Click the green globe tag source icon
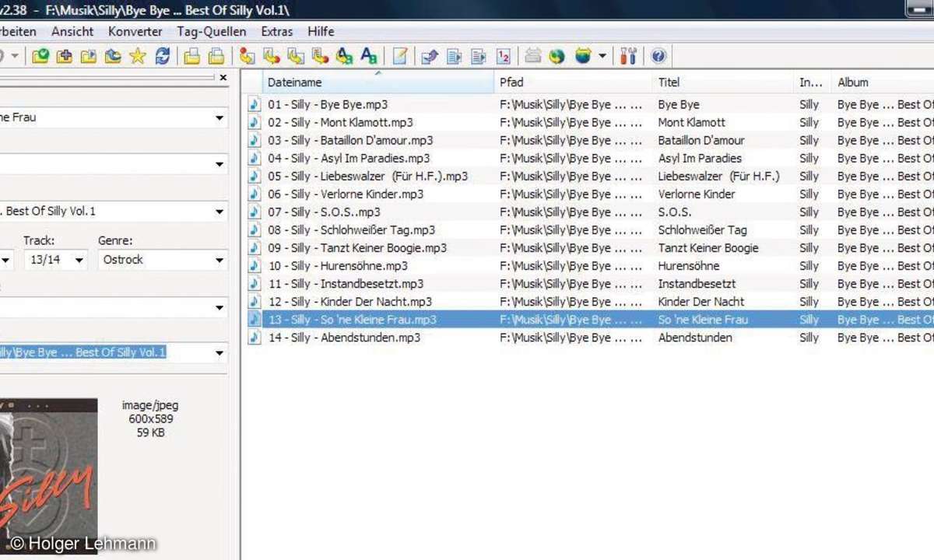 pos(556,56)
